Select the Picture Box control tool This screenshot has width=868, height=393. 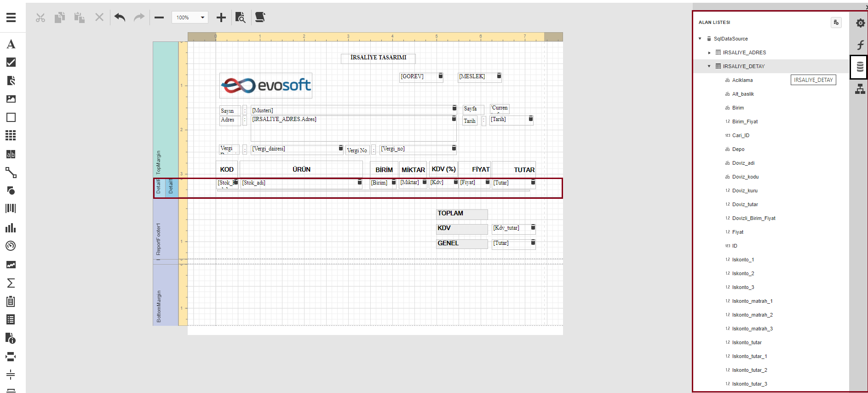coord(11,99)
